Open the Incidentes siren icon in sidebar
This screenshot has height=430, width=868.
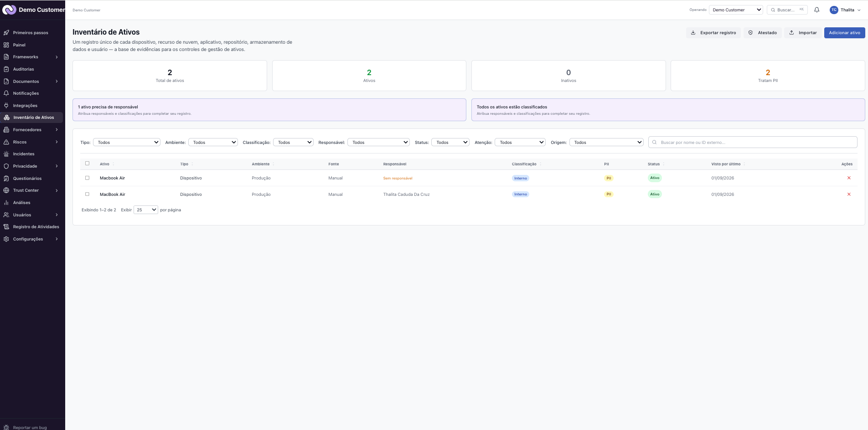pos(6,154)
